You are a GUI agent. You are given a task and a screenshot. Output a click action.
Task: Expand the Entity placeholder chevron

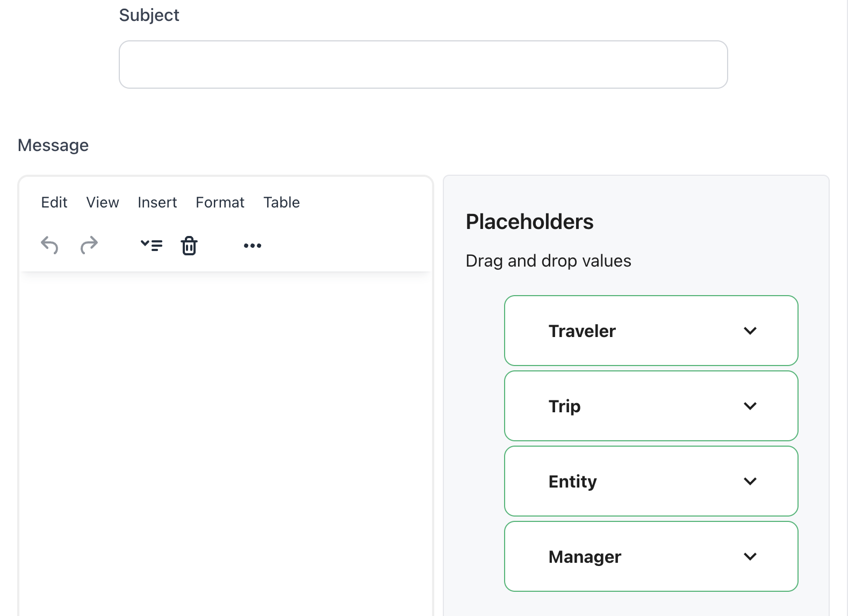tap(750, 482)
